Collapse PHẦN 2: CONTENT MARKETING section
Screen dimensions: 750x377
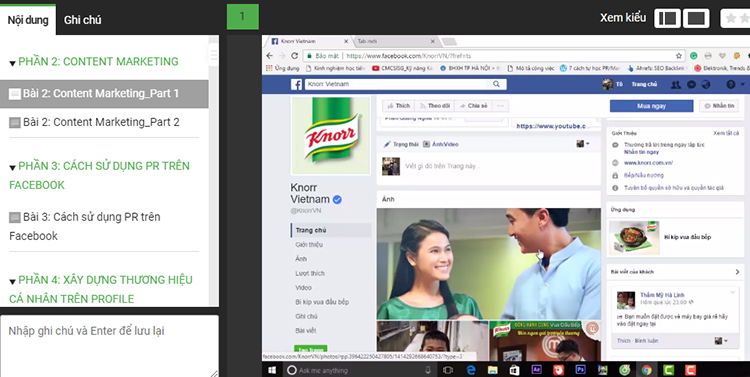pos(12,63)
